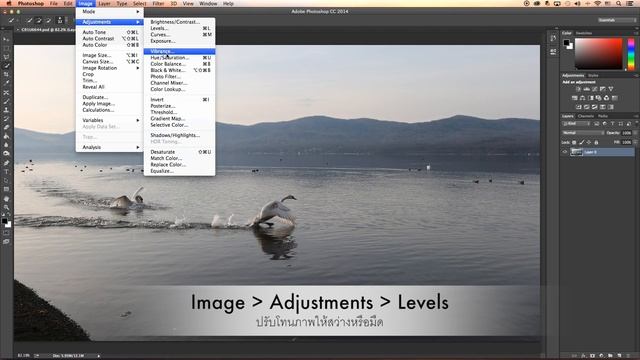Click Add to selection in options bar

click(39, 20)
